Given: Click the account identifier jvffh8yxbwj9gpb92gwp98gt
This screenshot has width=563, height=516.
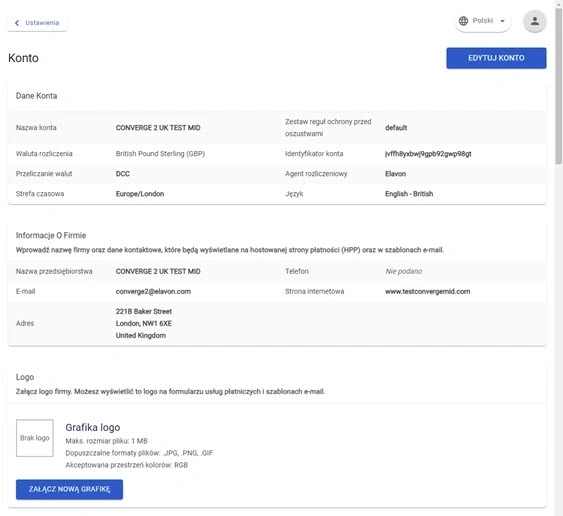Looking at the screenshot, I should tap(428, 154).
